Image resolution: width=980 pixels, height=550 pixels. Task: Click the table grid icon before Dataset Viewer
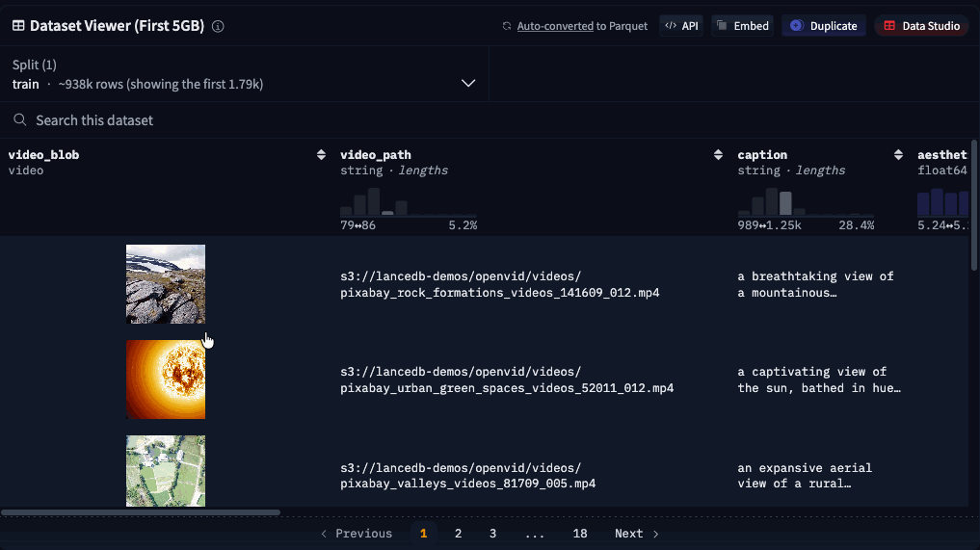18,26
